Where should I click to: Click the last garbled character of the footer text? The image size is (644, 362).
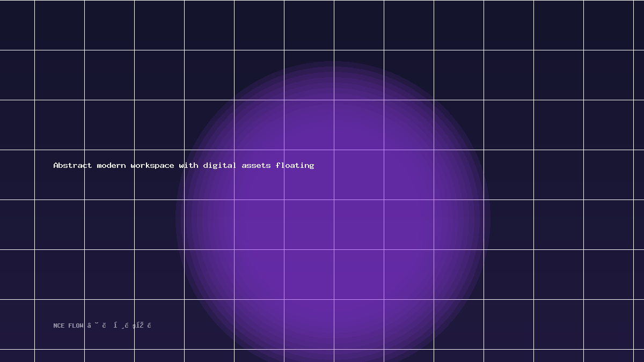(x=150, y=325)
